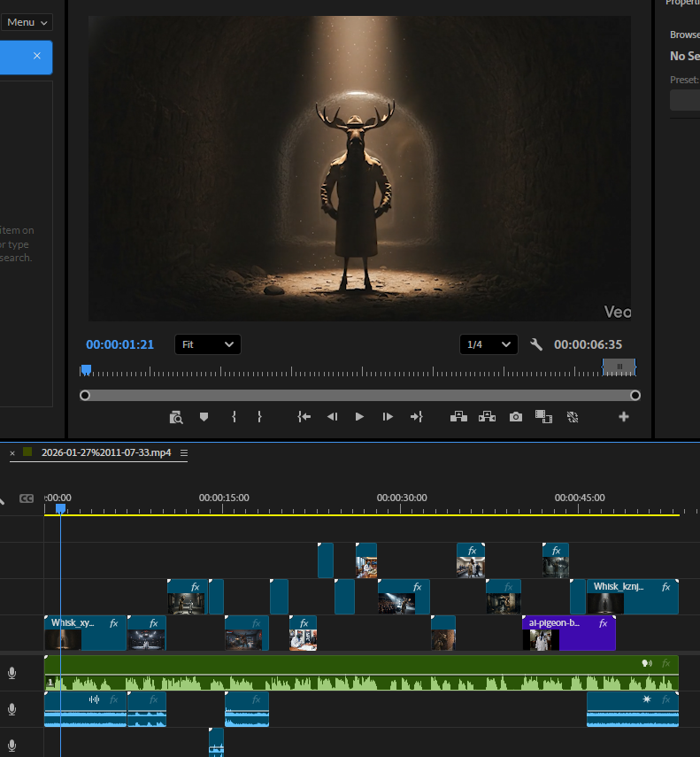This screenshot has width=700, height=757.
Task: Open the Fit zoom level dropdown
Action: point(207,344)
